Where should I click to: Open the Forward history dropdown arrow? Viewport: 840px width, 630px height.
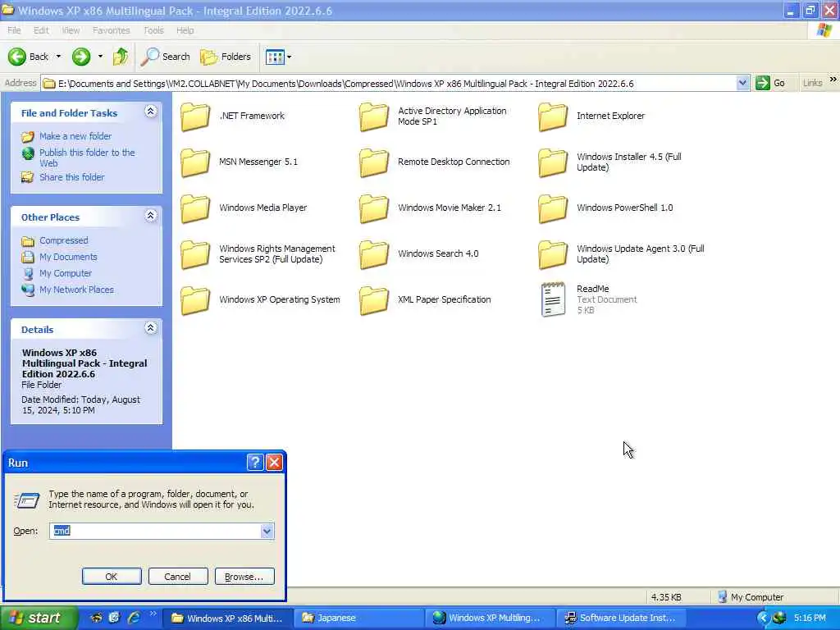(100, 57)
